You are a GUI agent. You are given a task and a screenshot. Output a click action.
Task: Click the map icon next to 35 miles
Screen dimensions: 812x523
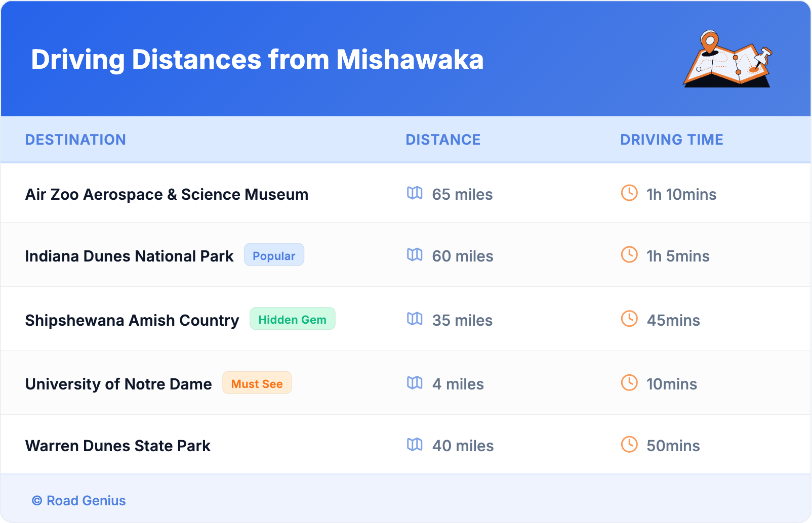pos(415,319)
